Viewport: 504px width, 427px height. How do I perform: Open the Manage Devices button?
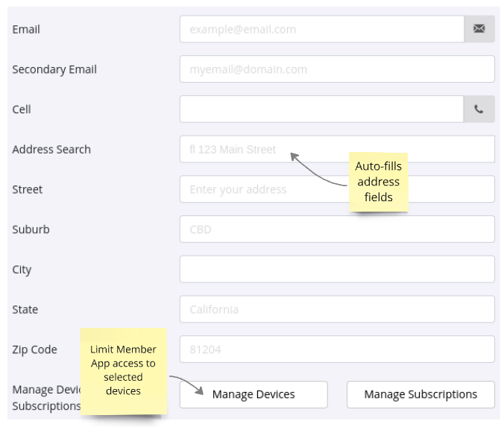[253, 394]
